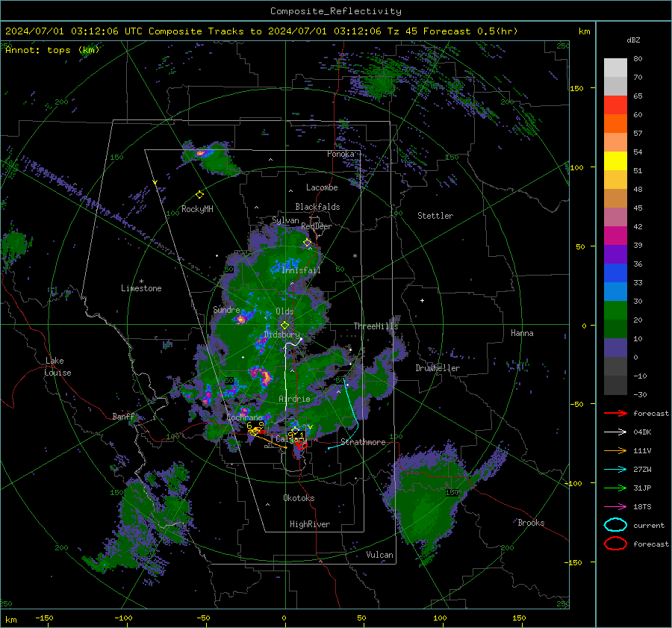Click the Ponoka city label
Viewport: 672px width, 628px height.
click(x=340, y=154)
